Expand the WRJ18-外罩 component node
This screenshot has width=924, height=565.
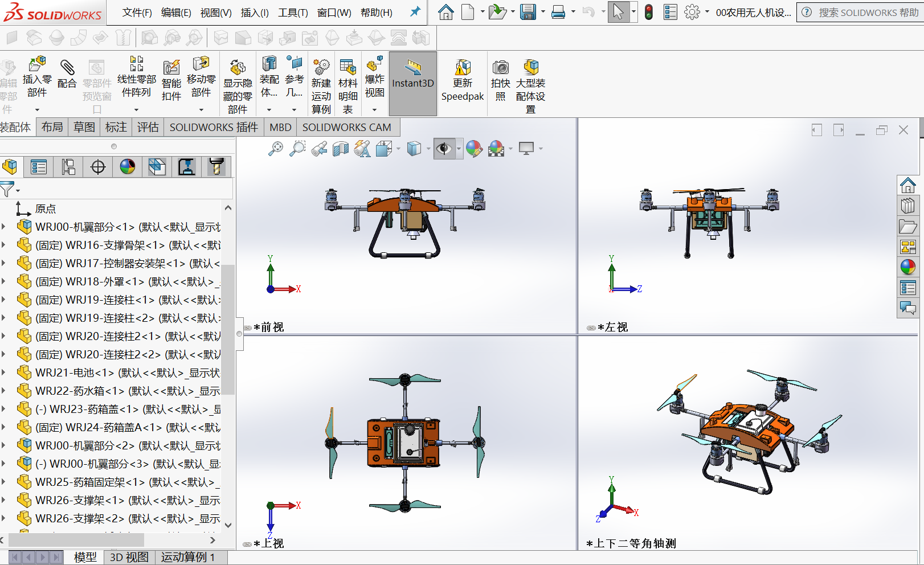(4, 281)
